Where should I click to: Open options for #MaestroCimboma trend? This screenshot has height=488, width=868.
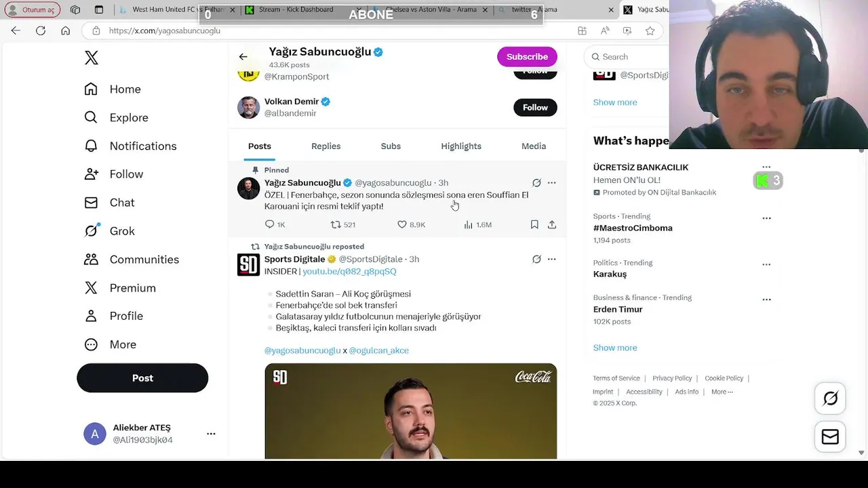[766, 218]
